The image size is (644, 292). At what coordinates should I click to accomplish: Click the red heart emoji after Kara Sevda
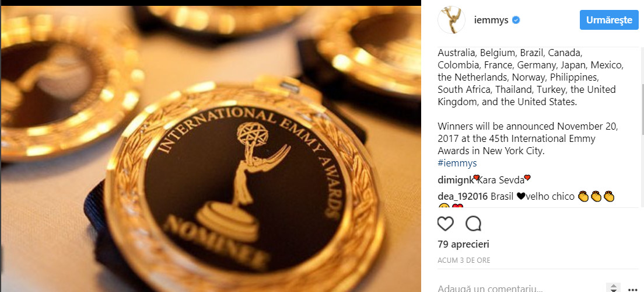point(527,178)
